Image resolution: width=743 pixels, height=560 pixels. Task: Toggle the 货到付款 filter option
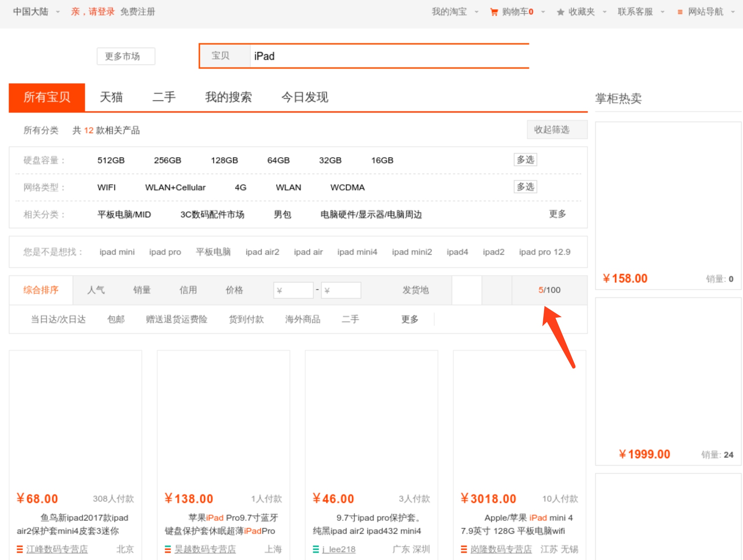246,319
